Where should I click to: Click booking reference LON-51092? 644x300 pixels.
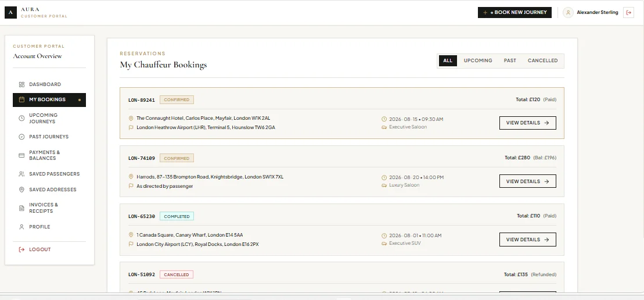pos(142,274)
